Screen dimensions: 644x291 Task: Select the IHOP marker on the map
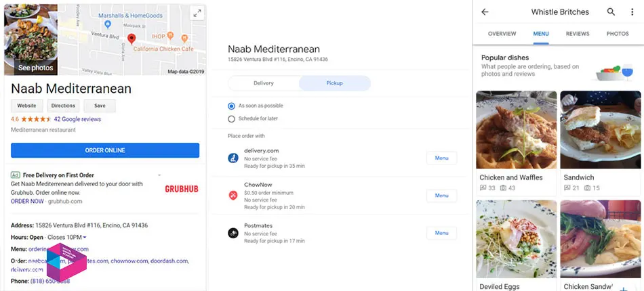coord(170,36)
